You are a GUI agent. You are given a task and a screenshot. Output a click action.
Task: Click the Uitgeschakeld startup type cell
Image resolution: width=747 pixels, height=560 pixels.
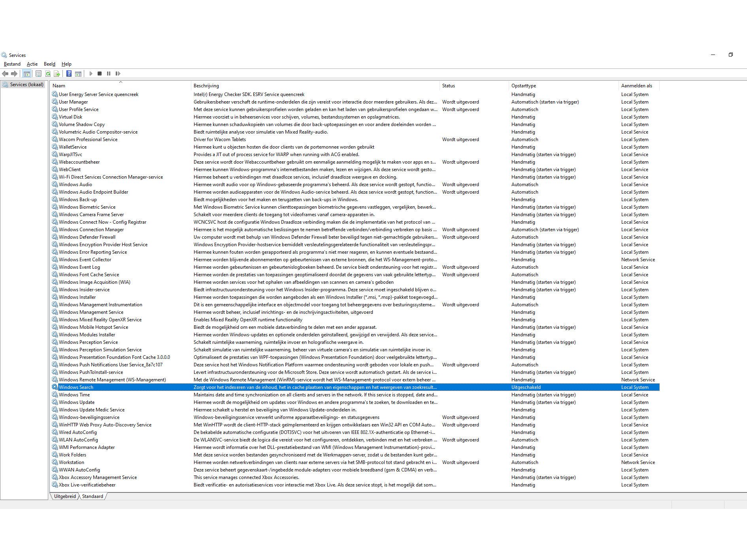tap(526, 387)
